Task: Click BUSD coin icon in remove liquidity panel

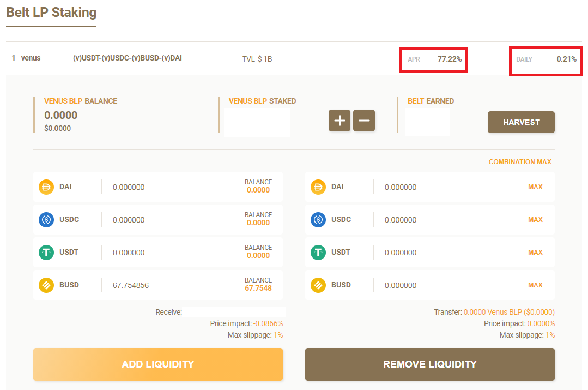Action: click(318, 285)
